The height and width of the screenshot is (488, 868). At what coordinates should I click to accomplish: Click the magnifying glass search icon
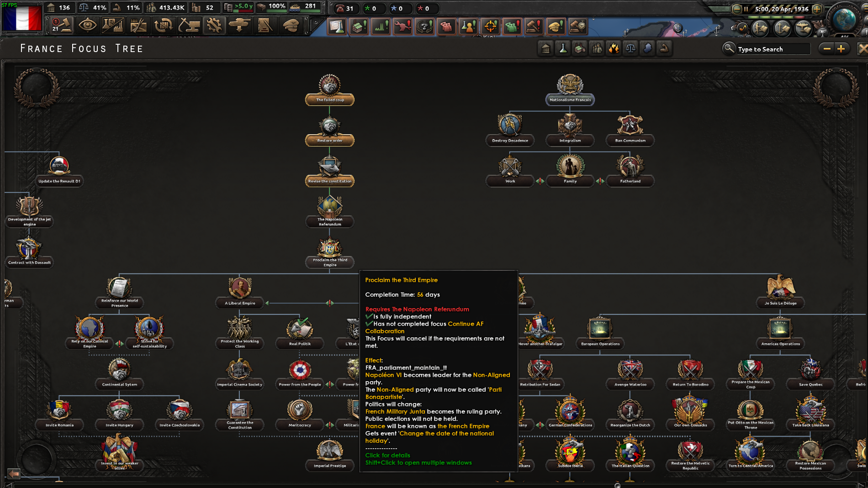click(x=729, y=48)
